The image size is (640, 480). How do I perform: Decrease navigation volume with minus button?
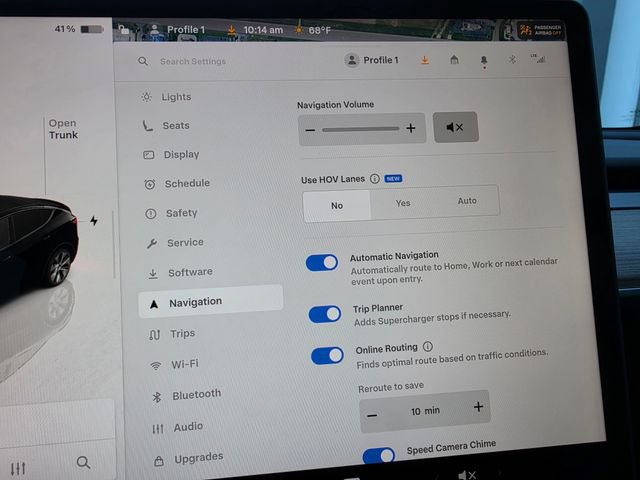tap(310, 130)
